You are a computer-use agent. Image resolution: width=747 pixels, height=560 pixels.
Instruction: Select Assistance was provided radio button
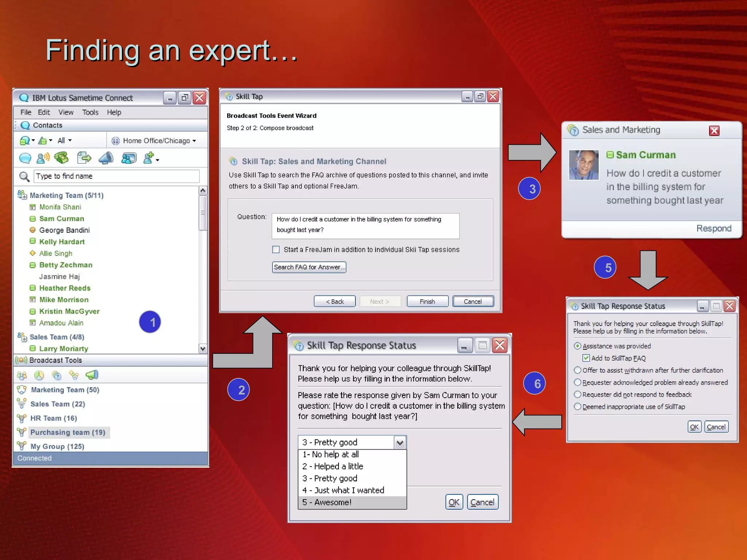click(x=577, y=346)
